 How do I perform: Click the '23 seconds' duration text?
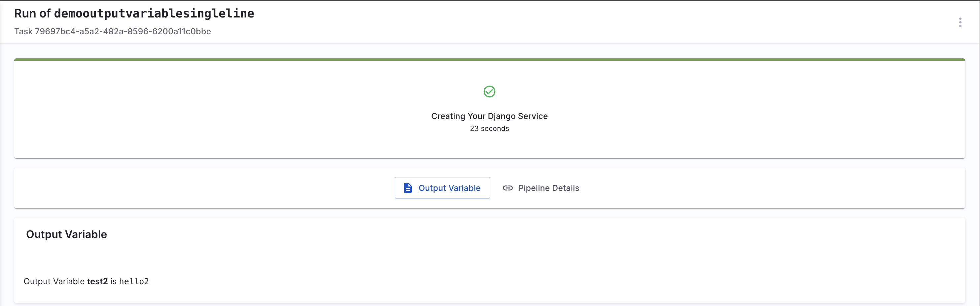coord(489,129)
